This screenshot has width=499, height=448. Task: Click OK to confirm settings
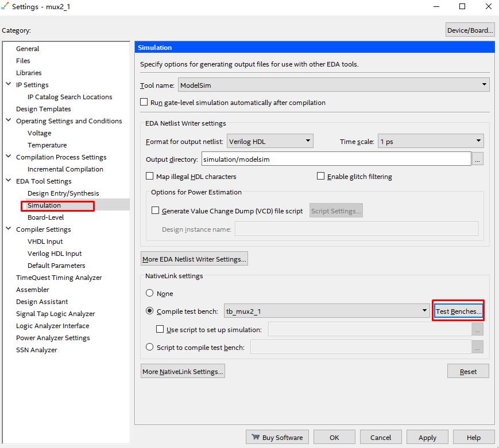[334, 438]
